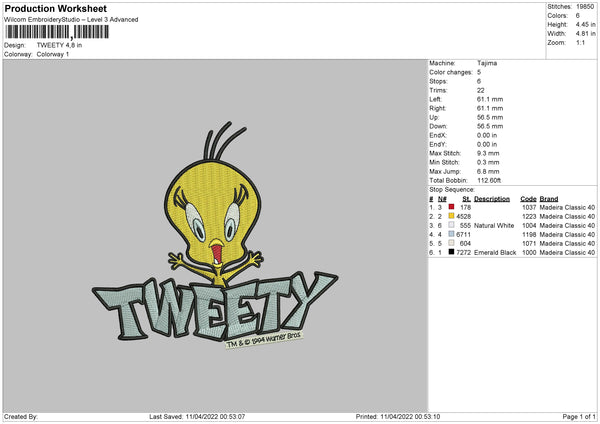Click the Emerald Black thread swatch
600x424 pixels.
pyautogui.click(x=451, y=252)
